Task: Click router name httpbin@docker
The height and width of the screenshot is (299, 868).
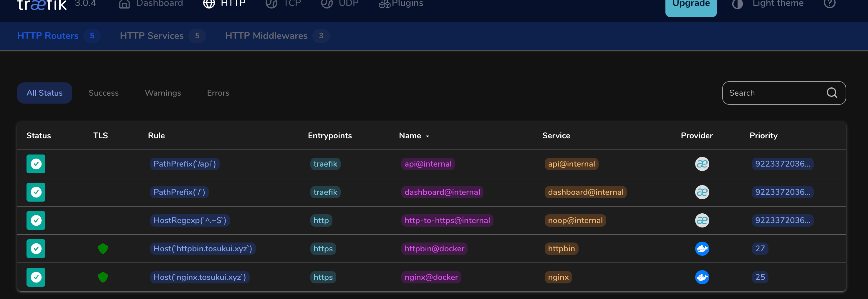Action: (434, 249)
